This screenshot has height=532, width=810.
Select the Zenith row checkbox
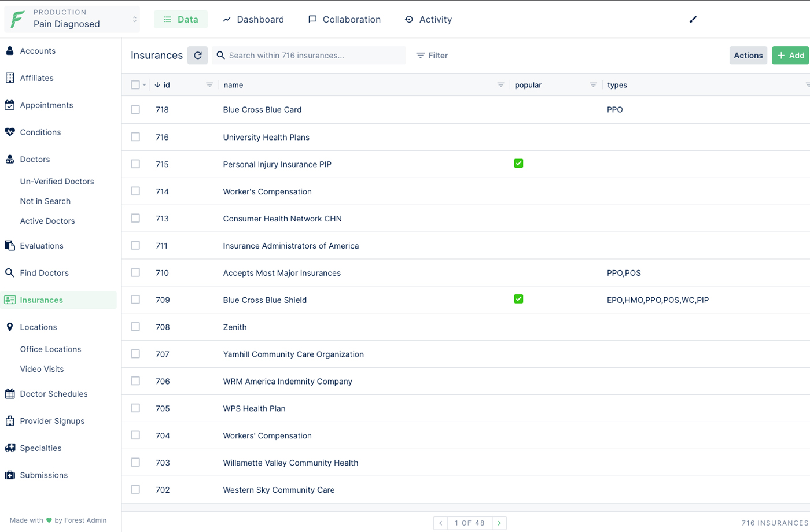pyautogui.click(x=135, y=327)
